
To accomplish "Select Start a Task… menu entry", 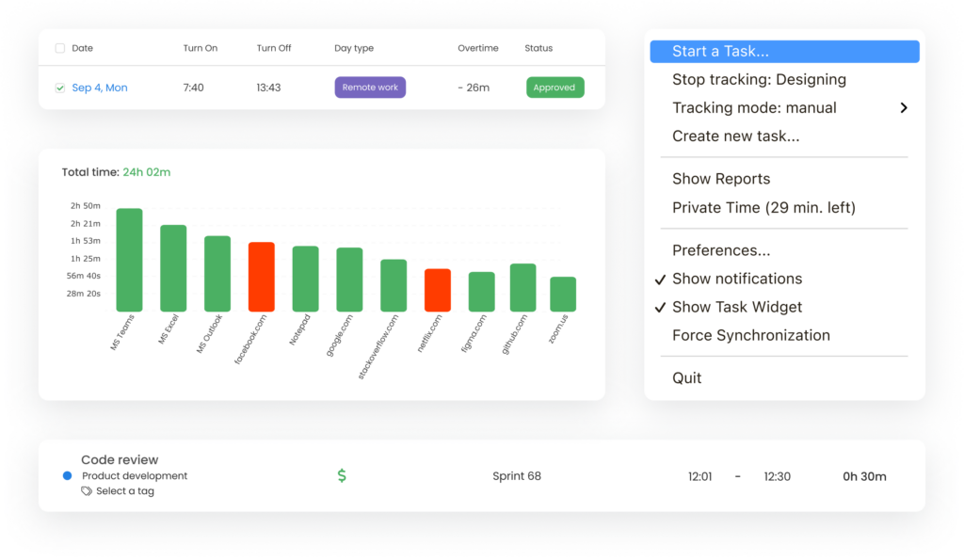I will click(784, 51).
